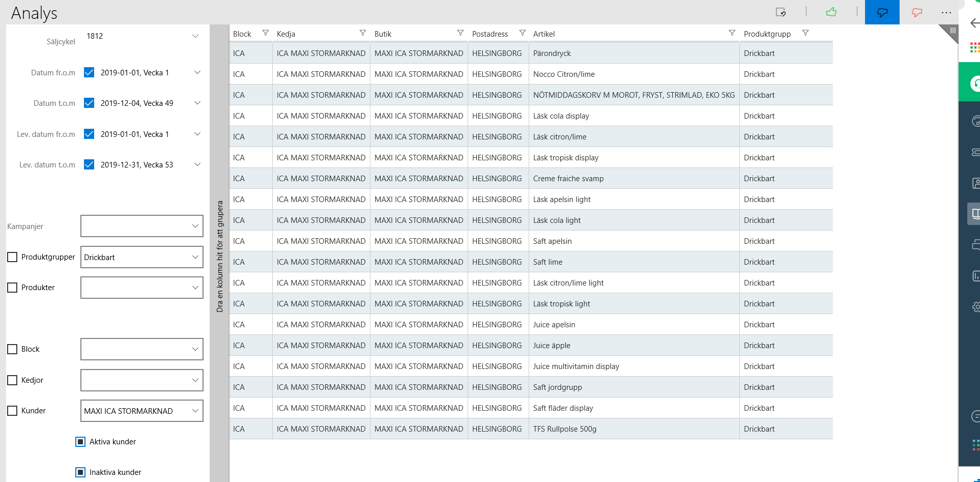Uncheck the Datum t.o.m checkbox

pos(89,103)
